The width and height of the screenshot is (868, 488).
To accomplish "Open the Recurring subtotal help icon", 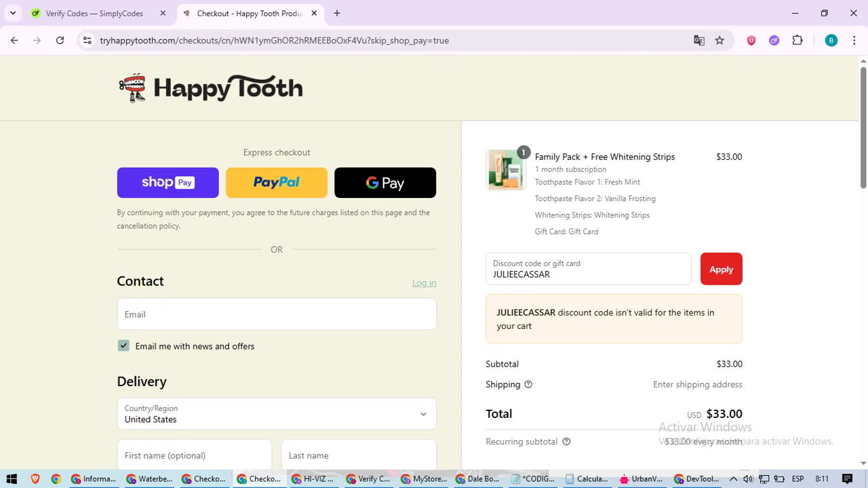I will tap(567, 442).
